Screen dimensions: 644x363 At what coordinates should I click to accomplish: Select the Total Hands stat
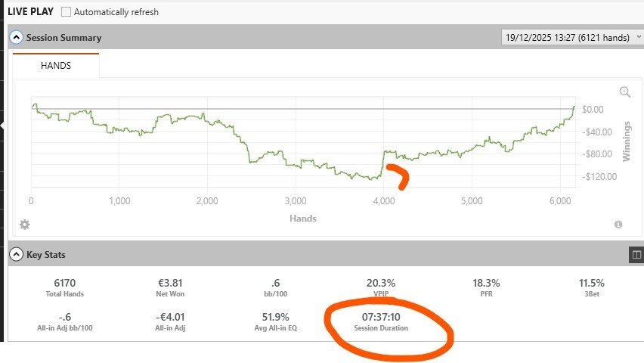(63, 287)
